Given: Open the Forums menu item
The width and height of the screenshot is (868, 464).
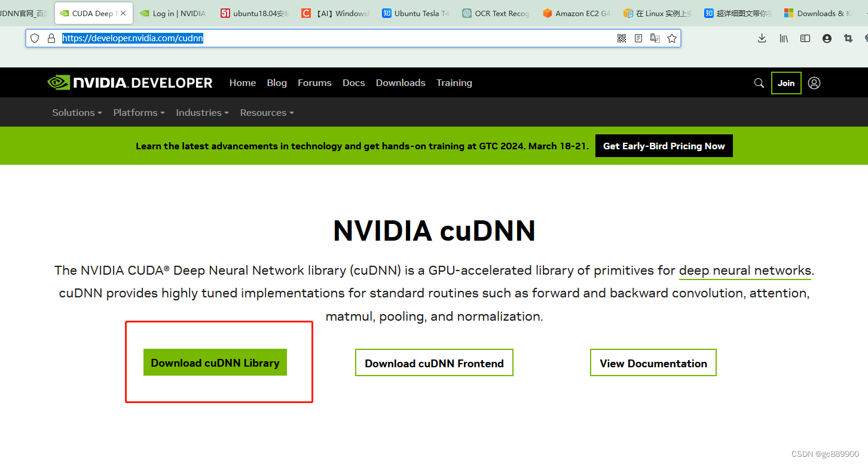Looking at the screenshot, I should (x=314, y=83).
